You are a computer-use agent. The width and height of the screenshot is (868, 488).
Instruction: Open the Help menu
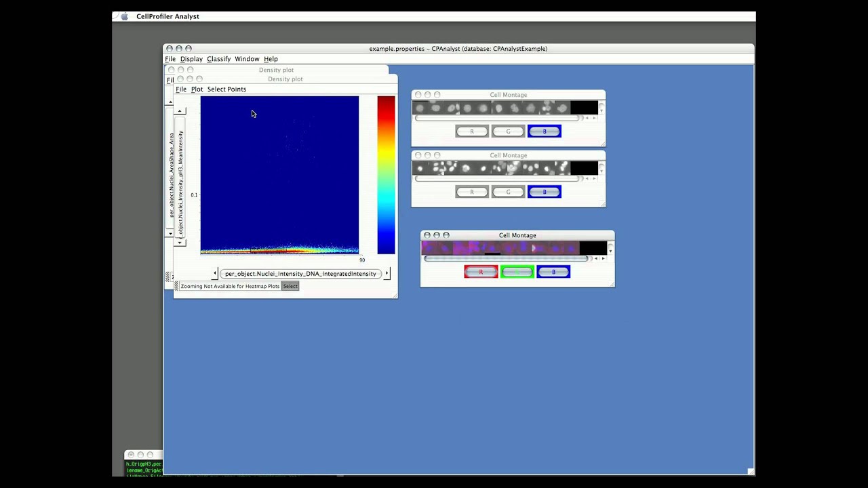click(271, 59)
